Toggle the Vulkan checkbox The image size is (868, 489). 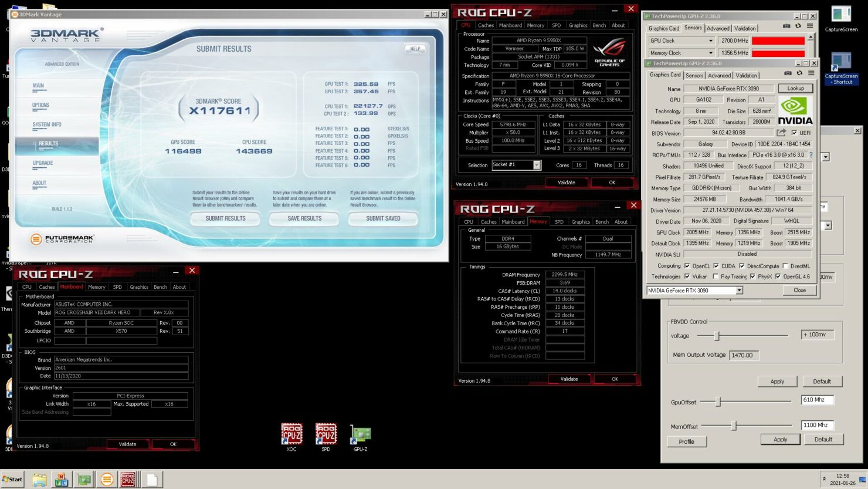(x=687, y=276)
